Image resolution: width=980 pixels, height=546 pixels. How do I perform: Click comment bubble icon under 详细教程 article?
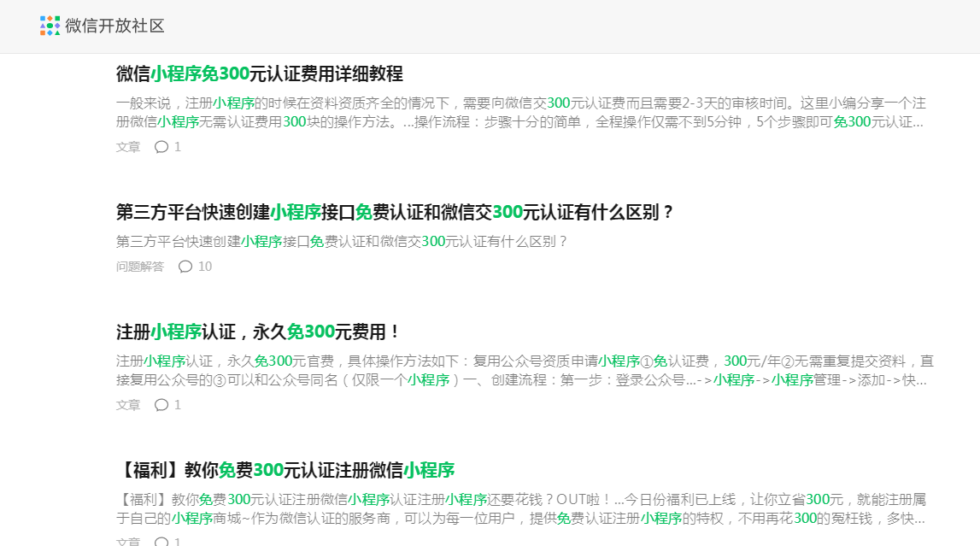161,147
